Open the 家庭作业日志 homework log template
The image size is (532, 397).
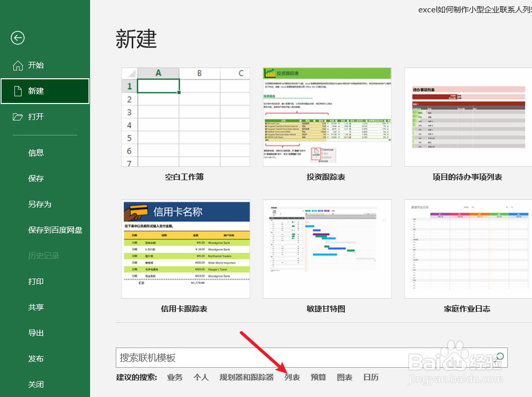click(x=467, y=249)
